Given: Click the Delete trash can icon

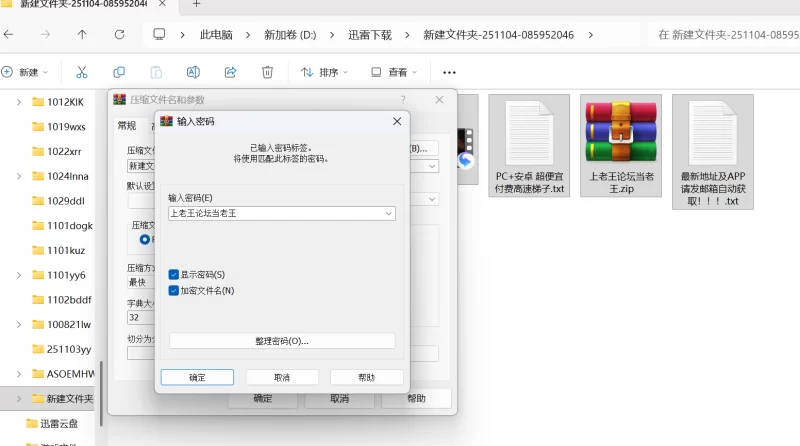Looking at the screenshot, I should (x=267, y=72).
